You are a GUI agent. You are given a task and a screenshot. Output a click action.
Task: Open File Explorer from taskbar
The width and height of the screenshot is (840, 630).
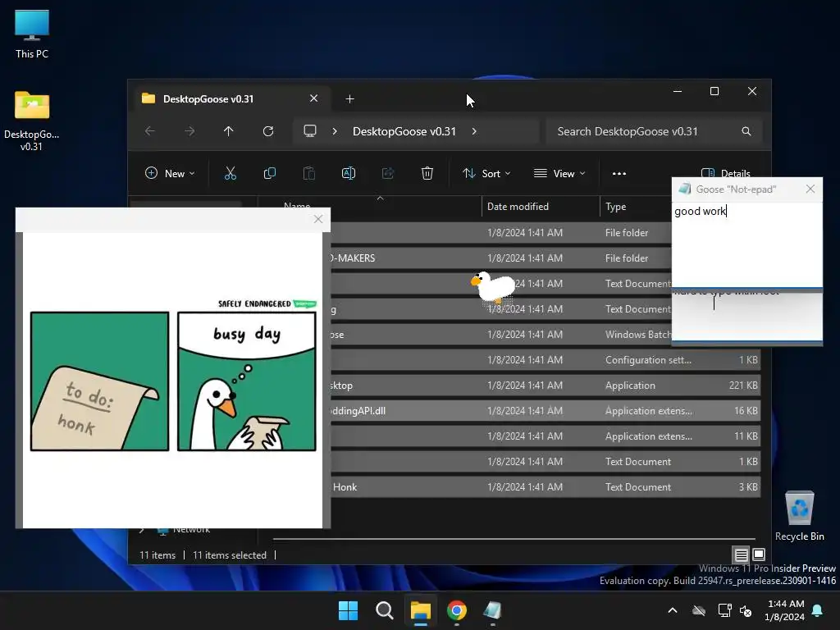[421, 610]
